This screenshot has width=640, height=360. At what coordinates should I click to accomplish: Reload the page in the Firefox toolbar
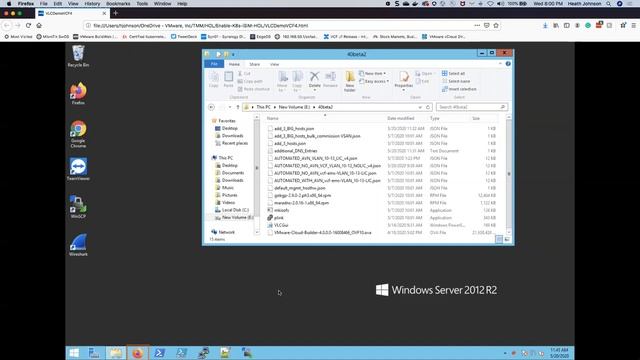pyautogui.click(x=28, y=25)
